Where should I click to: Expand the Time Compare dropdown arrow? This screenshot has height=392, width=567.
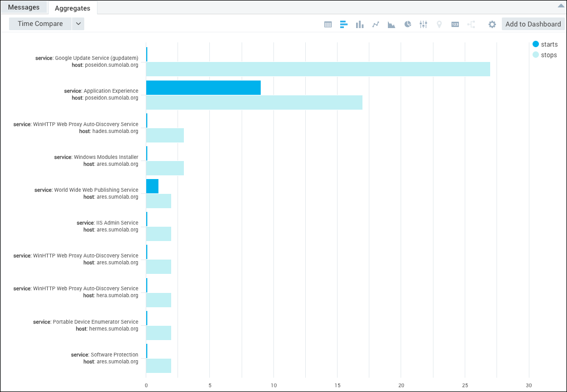[x=78, y=24]
